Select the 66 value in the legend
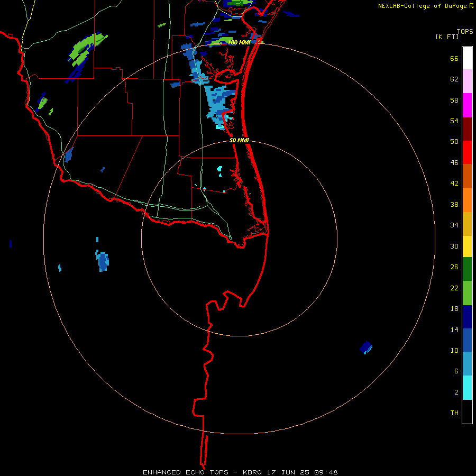 [454, 59]
